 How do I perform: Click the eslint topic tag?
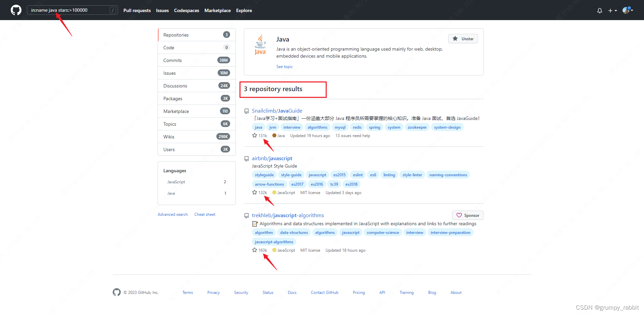click(x=358, y=175)
